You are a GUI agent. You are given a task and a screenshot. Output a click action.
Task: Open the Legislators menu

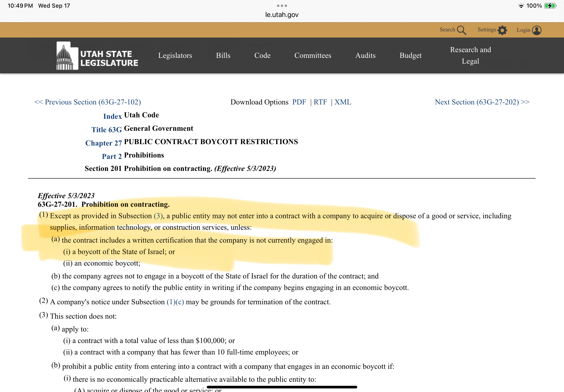pyautogui.click(x=175, y=55)
